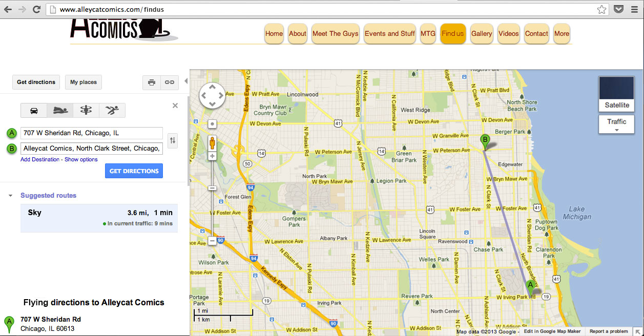The image size is (644, 336).
Task: Click the Add Destination link
Action: pos(40,159)
